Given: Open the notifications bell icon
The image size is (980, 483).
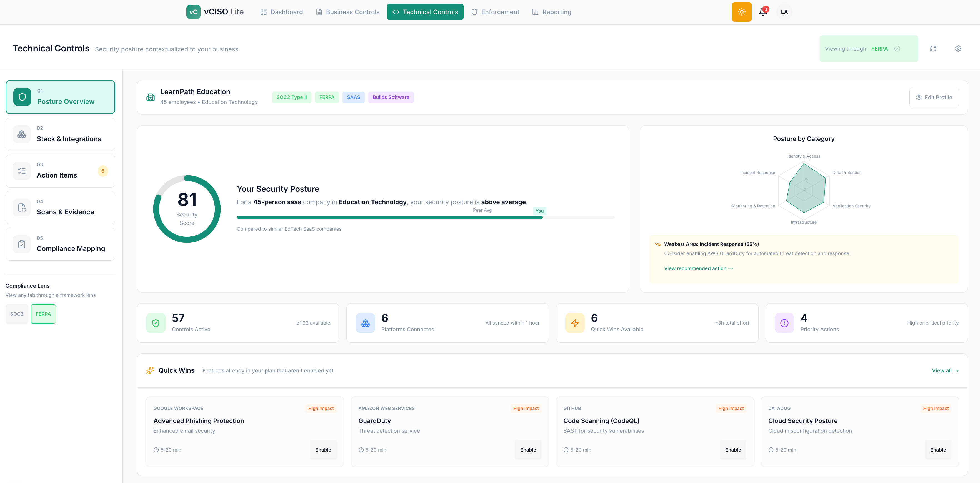Looking at the screenshot, I should point(763,12).
